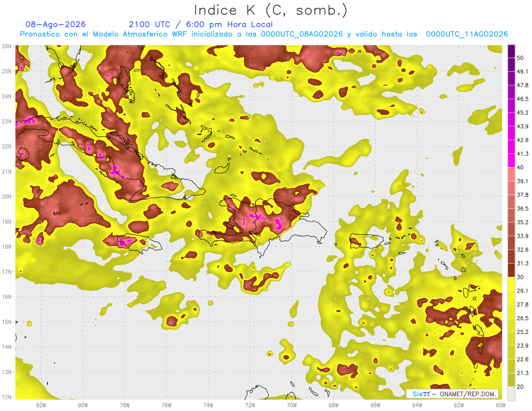
Task: Click the "12N" latitude label
Action: (x=6, y=397)
